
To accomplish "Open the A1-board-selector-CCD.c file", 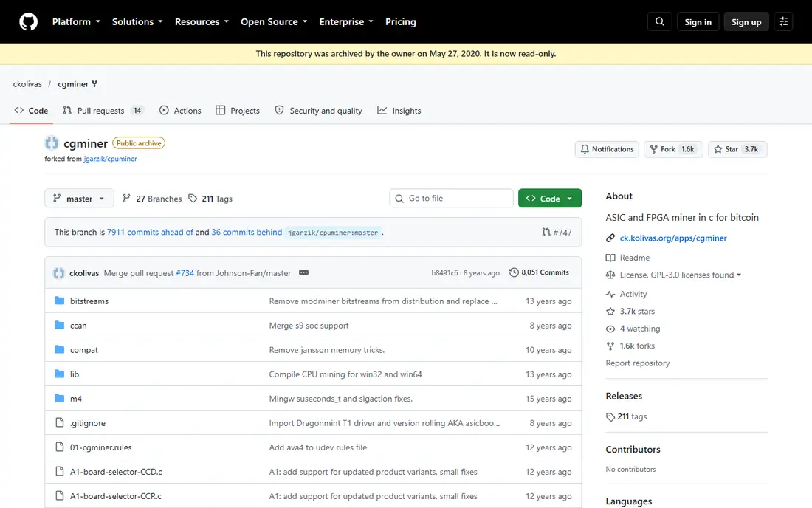I will click(x=116, y=472).
